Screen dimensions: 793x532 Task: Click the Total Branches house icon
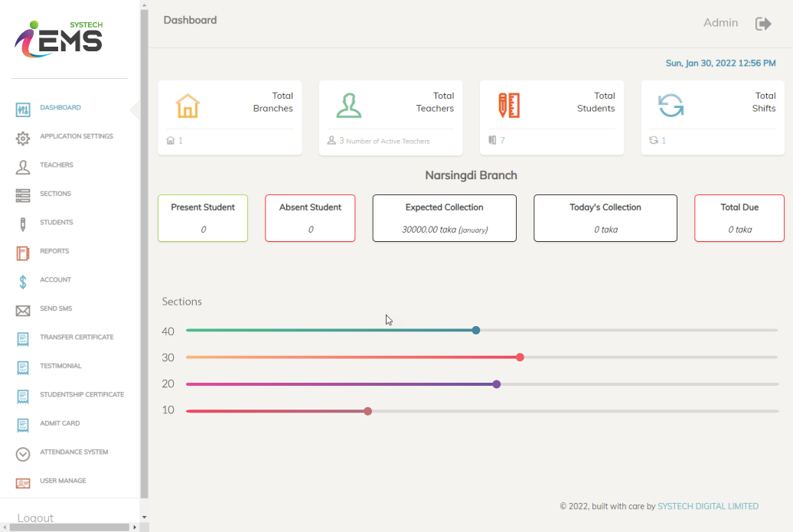(188, 106)
